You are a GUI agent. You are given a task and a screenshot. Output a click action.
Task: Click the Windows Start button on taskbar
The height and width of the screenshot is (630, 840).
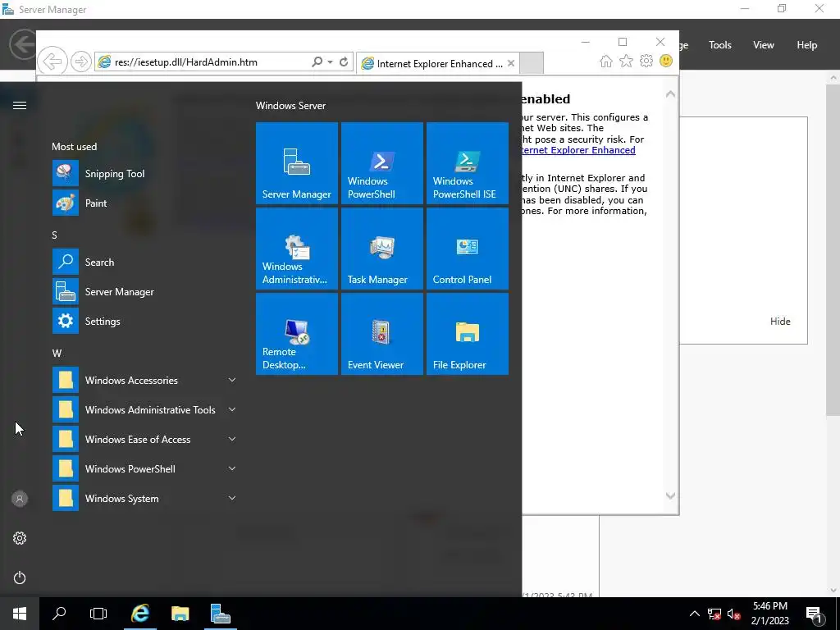(20, 614)
